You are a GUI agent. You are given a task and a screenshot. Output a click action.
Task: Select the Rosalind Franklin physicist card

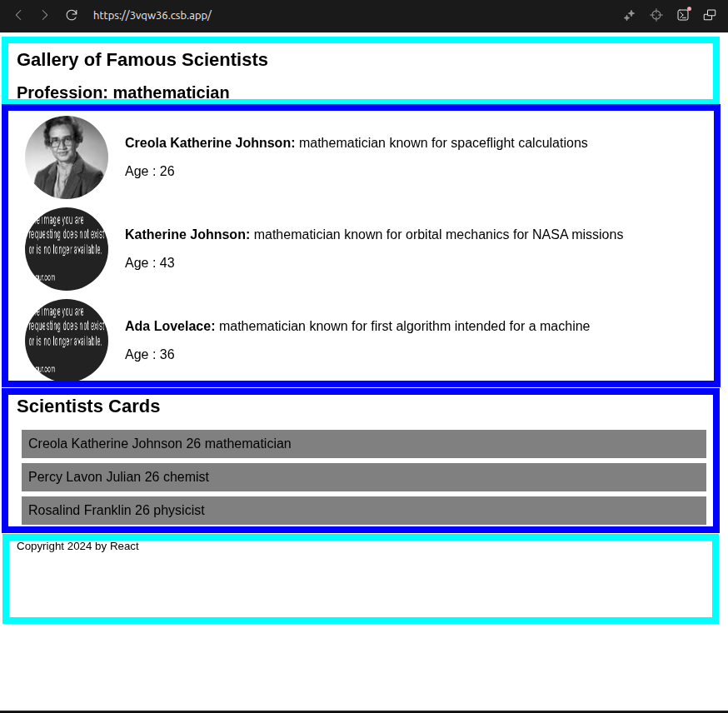(363, 511)
